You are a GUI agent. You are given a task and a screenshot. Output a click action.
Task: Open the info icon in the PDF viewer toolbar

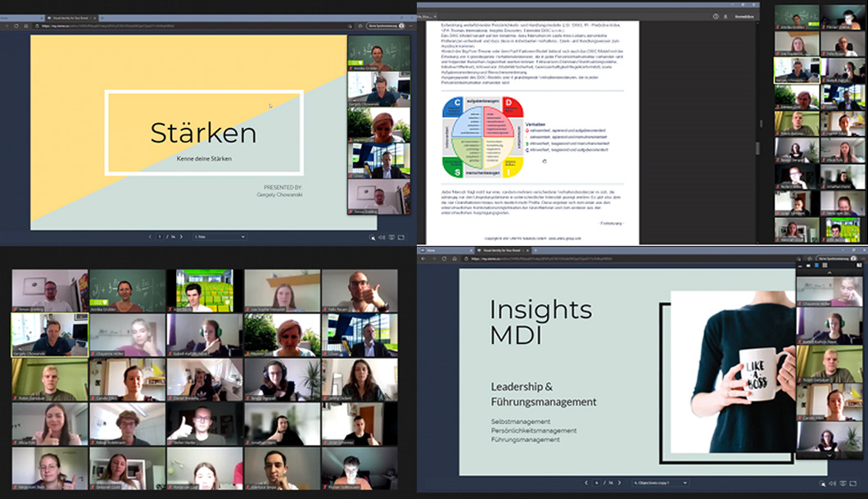(716, 16)
